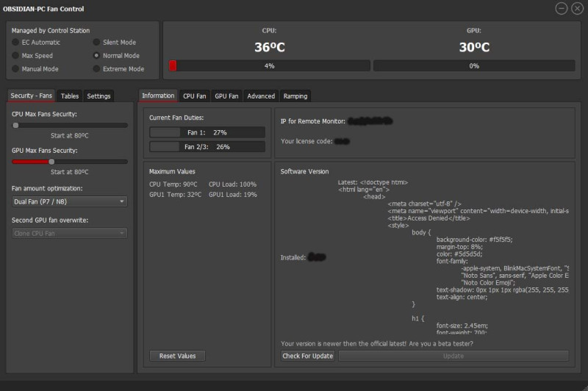This screenshot has width=588, height=391.
Task: Click the CPU Load: 100% value
Action: pos(232,184)
